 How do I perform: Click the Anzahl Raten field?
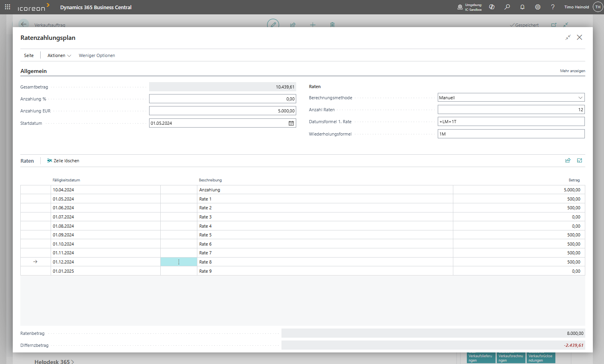click(511, 110)
